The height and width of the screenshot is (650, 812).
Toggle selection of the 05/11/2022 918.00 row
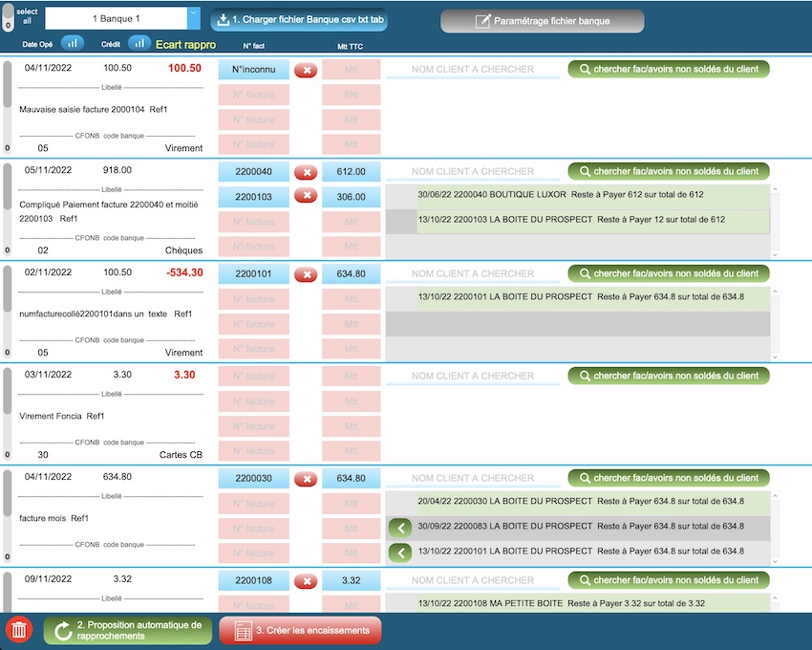(x=8, y=209)
